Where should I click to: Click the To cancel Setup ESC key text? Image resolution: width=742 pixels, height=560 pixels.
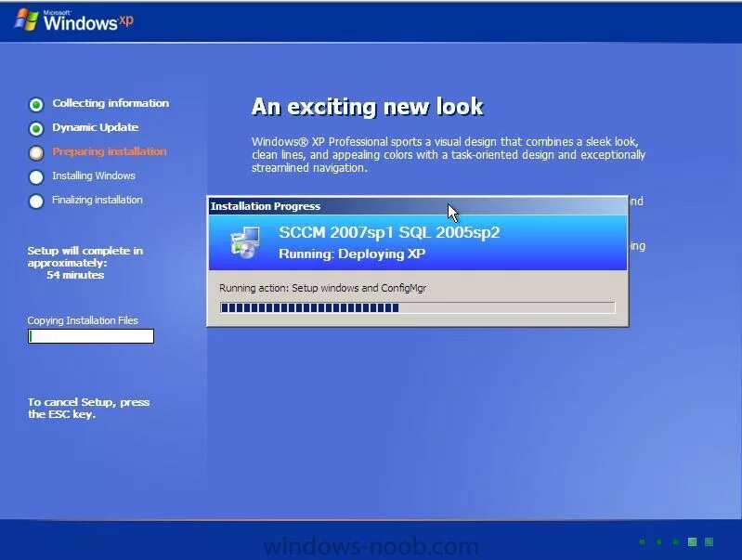coord(88,408)
